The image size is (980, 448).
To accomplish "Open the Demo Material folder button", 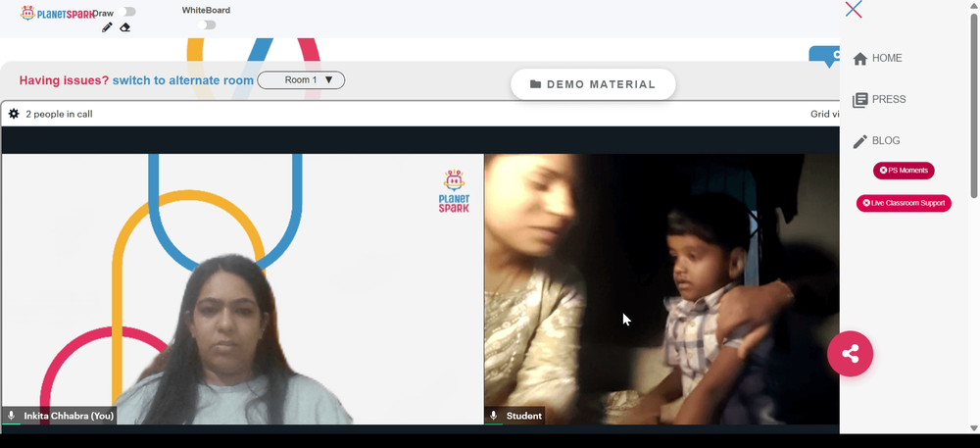I will 593,84.
